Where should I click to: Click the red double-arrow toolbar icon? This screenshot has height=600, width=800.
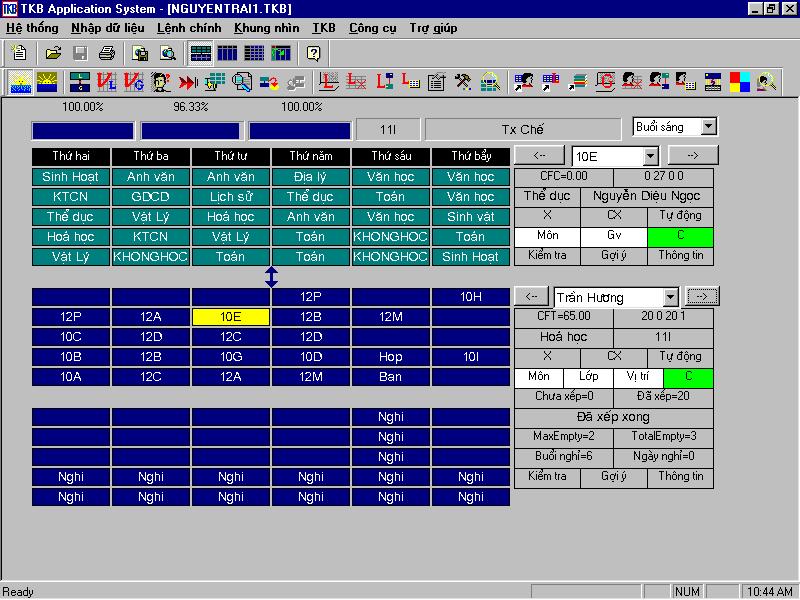(188, 82)
